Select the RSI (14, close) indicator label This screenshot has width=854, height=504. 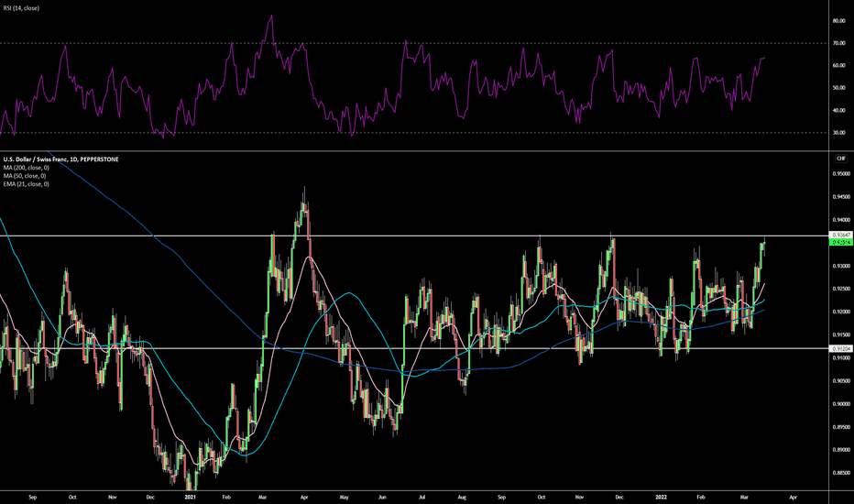point(21,8)
